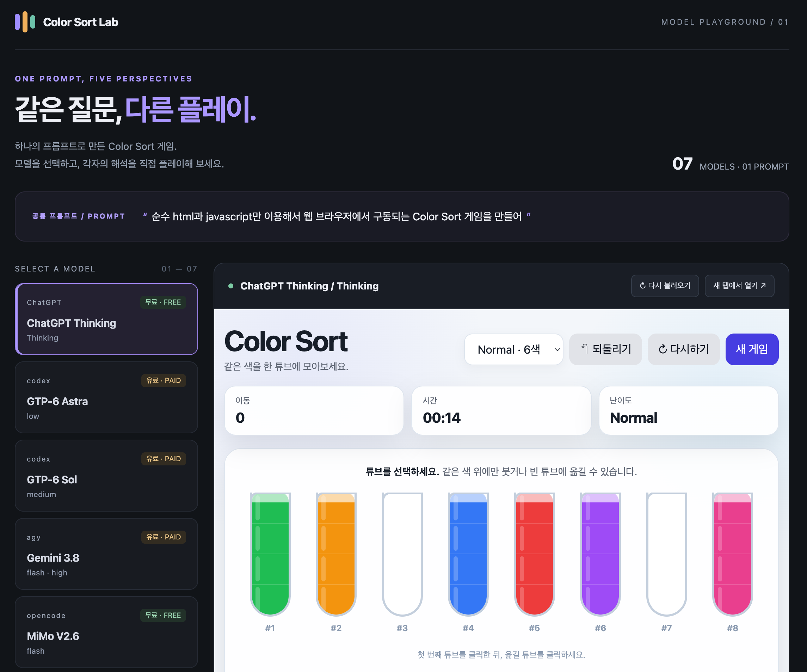Select the empty tube #3
This screenshot has width=807, height=672.
402,554
